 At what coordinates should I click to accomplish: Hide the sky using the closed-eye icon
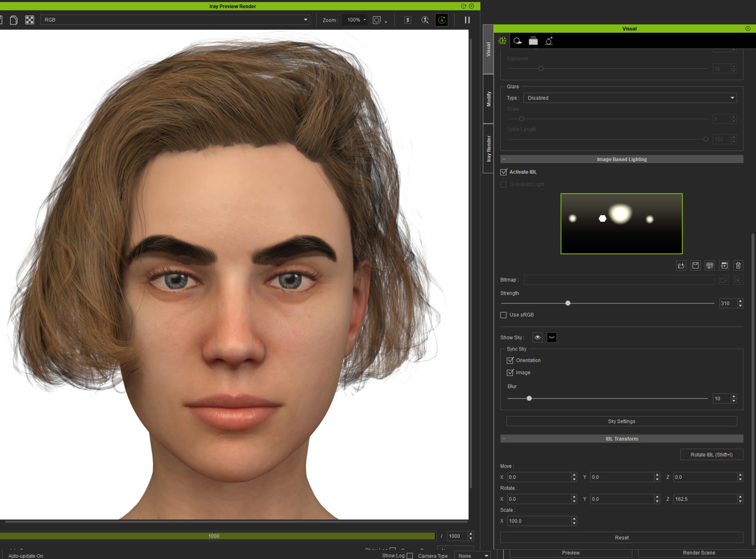(552, 337)
